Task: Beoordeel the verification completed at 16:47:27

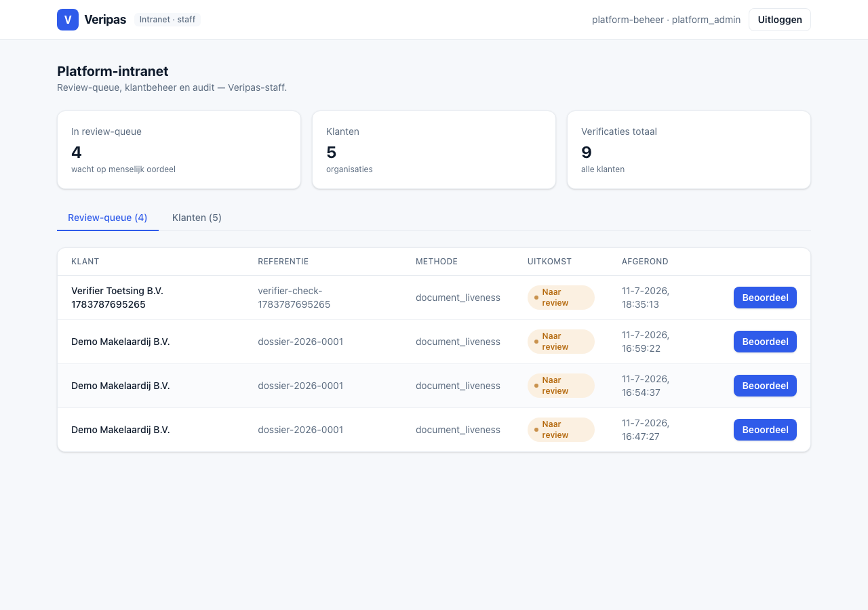Action: tap(765, 430)
